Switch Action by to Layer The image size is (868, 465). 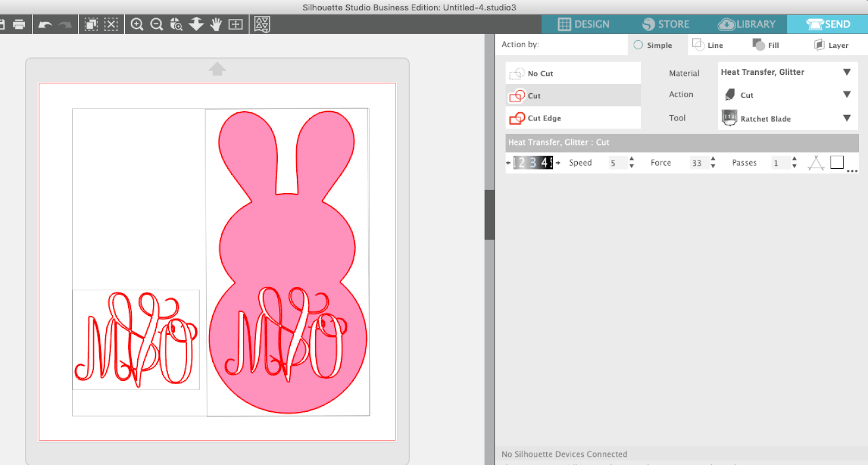click(831, 45)
